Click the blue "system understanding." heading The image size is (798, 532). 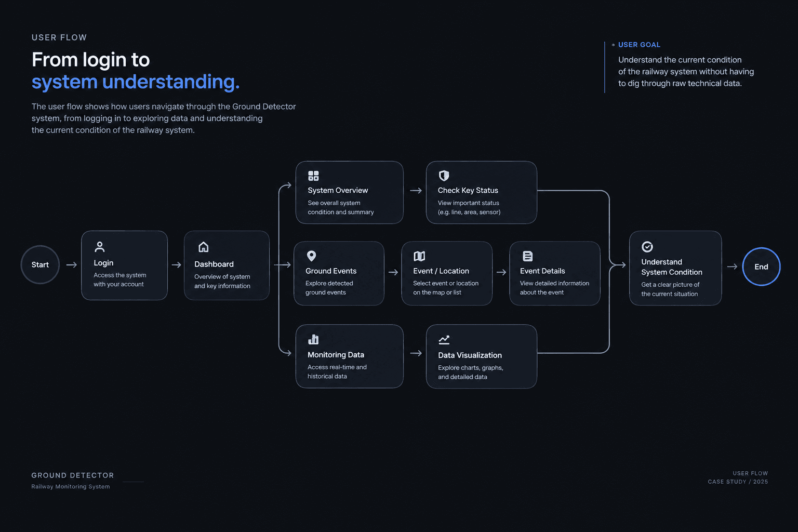(x=136, y=82)
